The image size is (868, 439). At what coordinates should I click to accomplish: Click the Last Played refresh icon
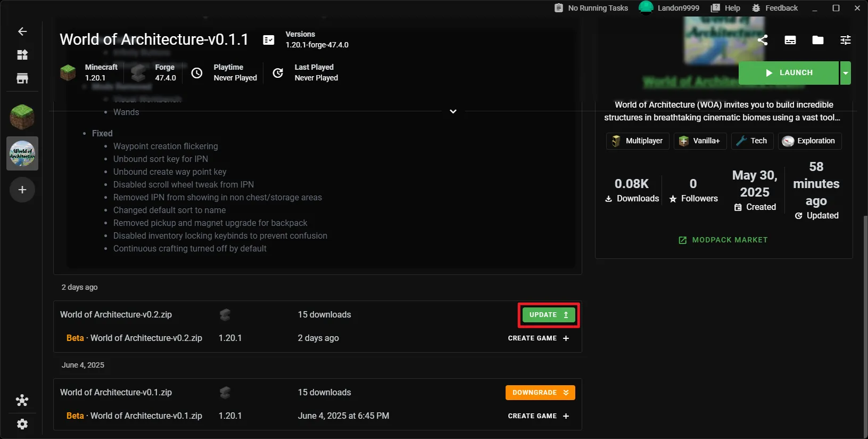pyautogui.click(x=278, y=73)
